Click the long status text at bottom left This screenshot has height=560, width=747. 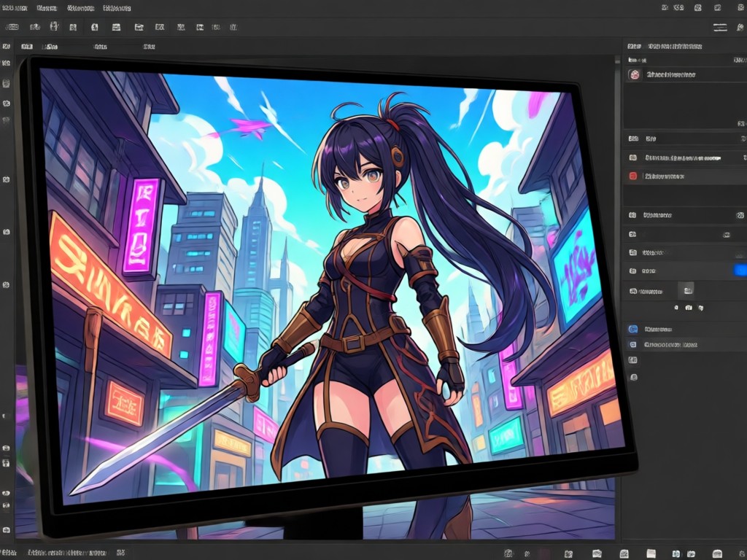(x=66, y=553)
